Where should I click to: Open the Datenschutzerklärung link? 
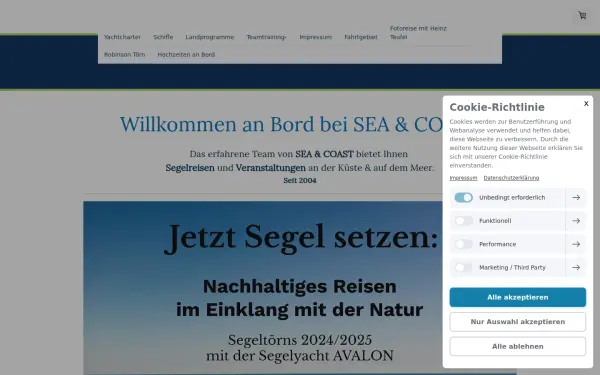click(511, 178)
